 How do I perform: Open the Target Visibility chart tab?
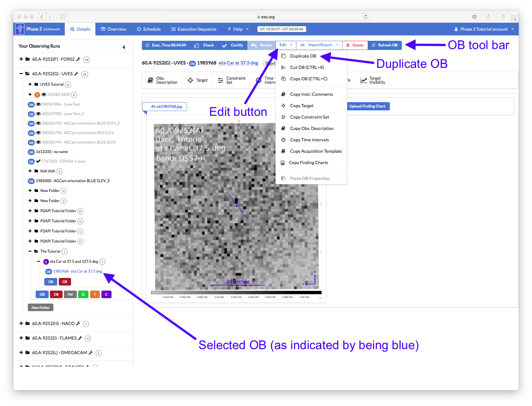point(373,80)
